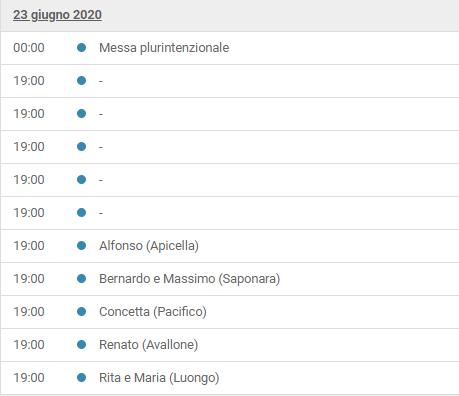Screen dimensions: 459x396
Task: Select the Messa plurintenzionale event
Action: point(164,48)
